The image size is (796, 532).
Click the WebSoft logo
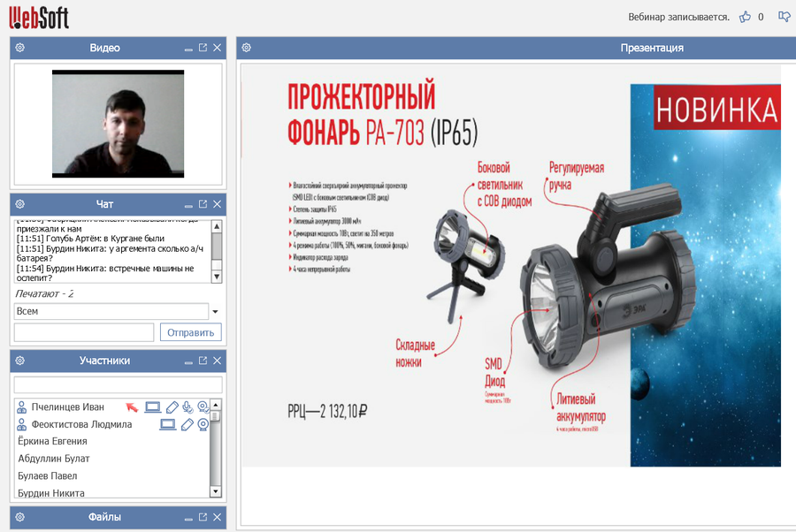(x=39, y=17)
